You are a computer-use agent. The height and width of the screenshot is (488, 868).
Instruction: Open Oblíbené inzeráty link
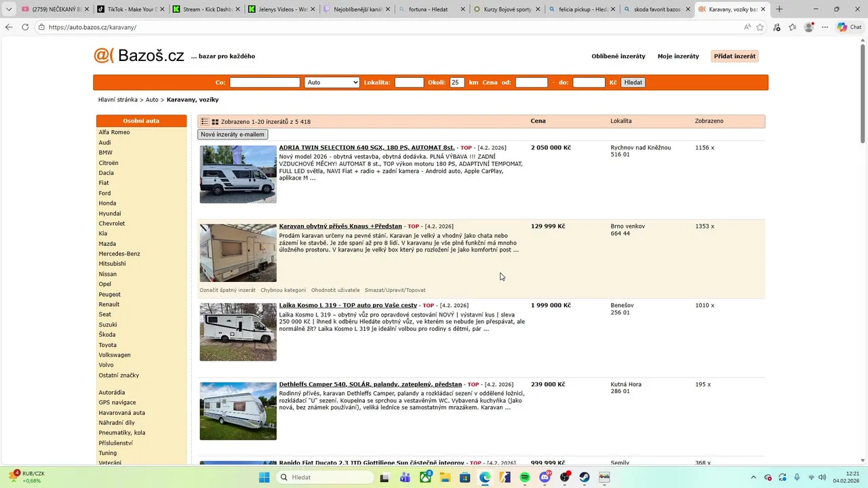(x=618, y=56)
